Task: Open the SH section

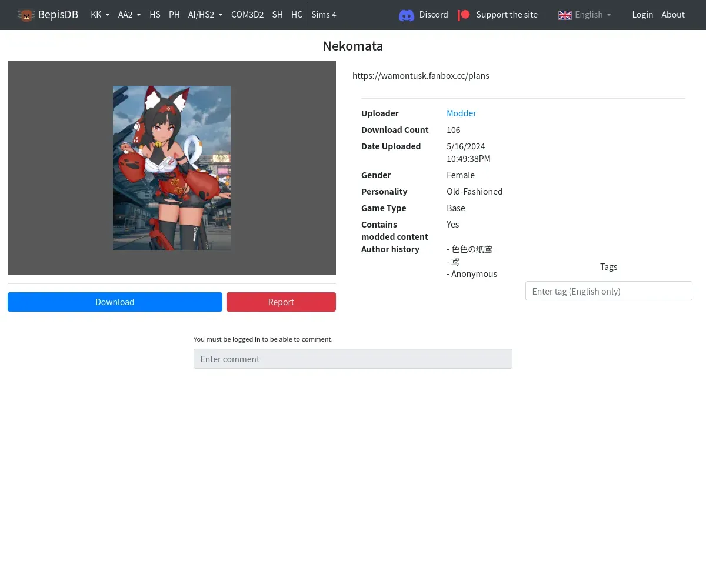Action: pyautogui.click(x=277, y=15)
